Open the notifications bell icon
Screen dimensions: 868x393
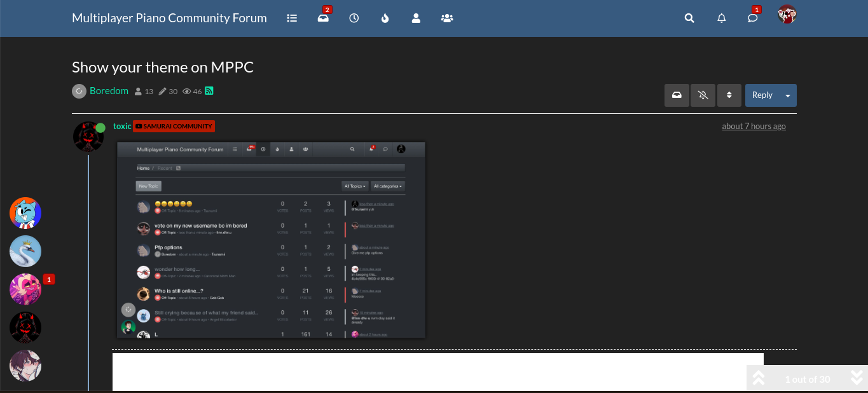click(721, 18)
